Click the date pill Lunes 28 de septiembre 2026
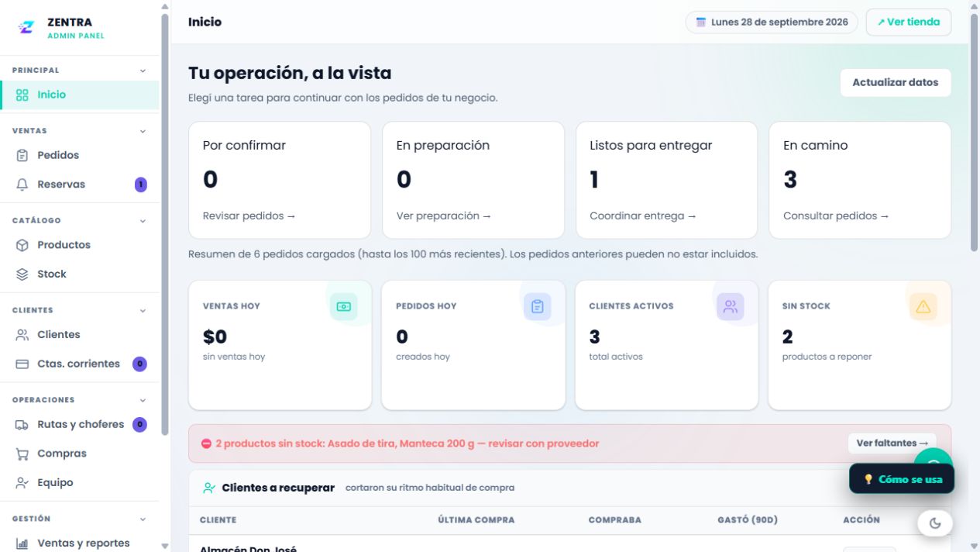The image size is (980, 552). click(x=772, y=22)
